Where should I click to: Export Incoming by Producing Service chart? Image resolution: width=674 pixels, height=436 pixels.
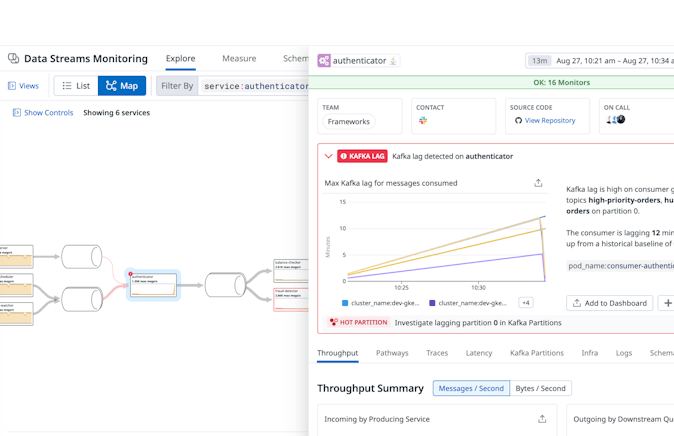pos(542,419)
